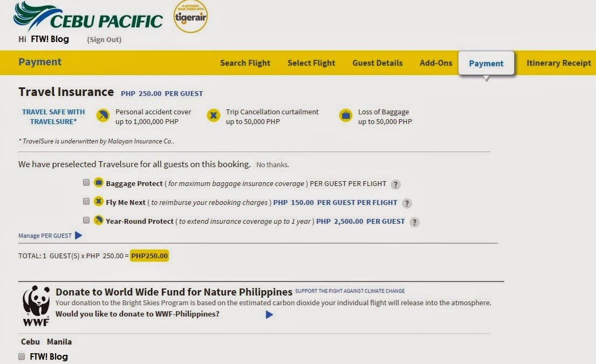The height and width of the screenshot is (364, 596).
Task: Open help for Baggage Protect
Action: click(395, 184)
